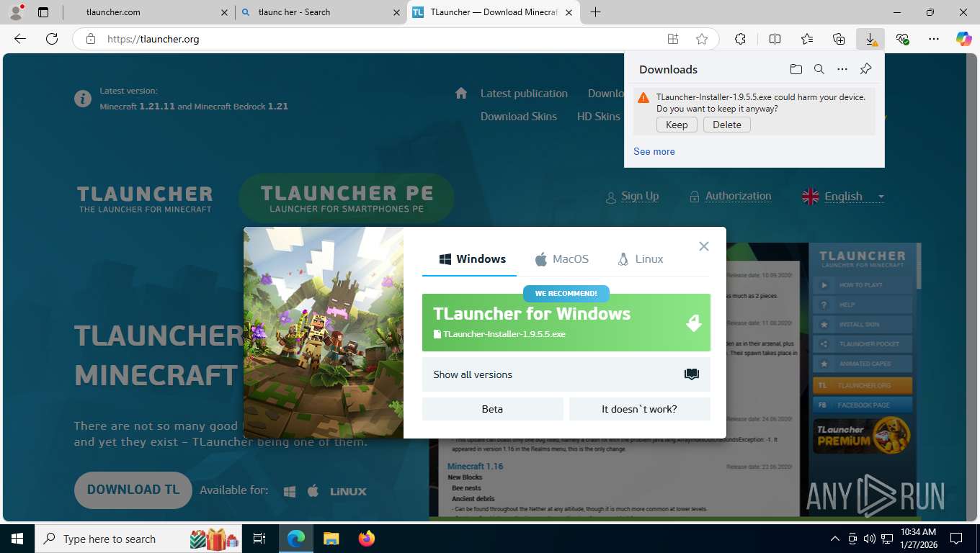Pin the Downloads panel
Viewport: 980px width, 553px height.
pyautogui.click(x=866, y=69)
